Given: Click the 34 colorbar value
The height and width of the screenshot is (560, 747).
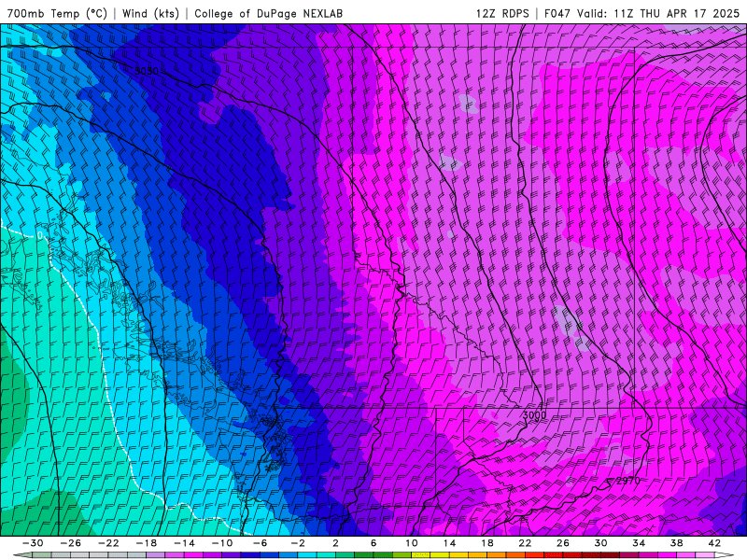Looking at the screenshot, I should click(639, 543).
